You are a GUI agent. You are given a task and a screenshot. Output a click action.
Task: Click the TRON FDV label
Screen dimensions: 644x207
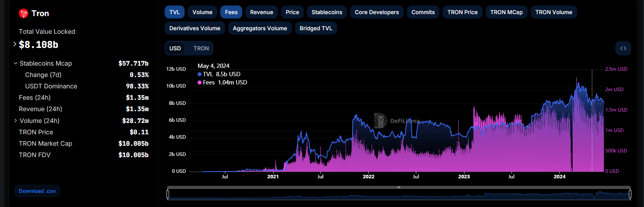(x=34, y=155)
